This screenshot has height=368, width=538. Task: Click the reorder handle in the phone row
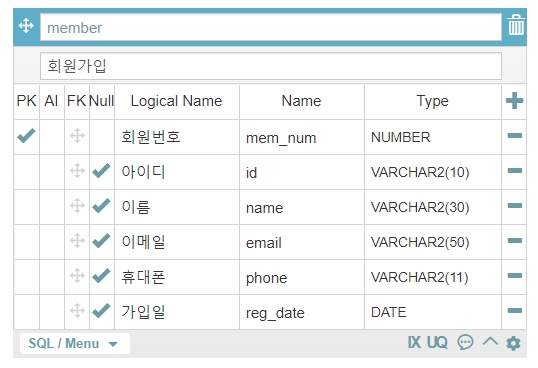[x=77, y=275]
